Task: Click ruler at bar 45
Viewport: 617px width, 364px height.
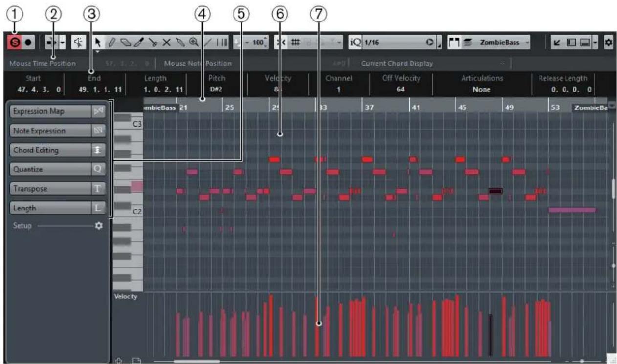Action: pyautogui.click(x=463, y=107)
